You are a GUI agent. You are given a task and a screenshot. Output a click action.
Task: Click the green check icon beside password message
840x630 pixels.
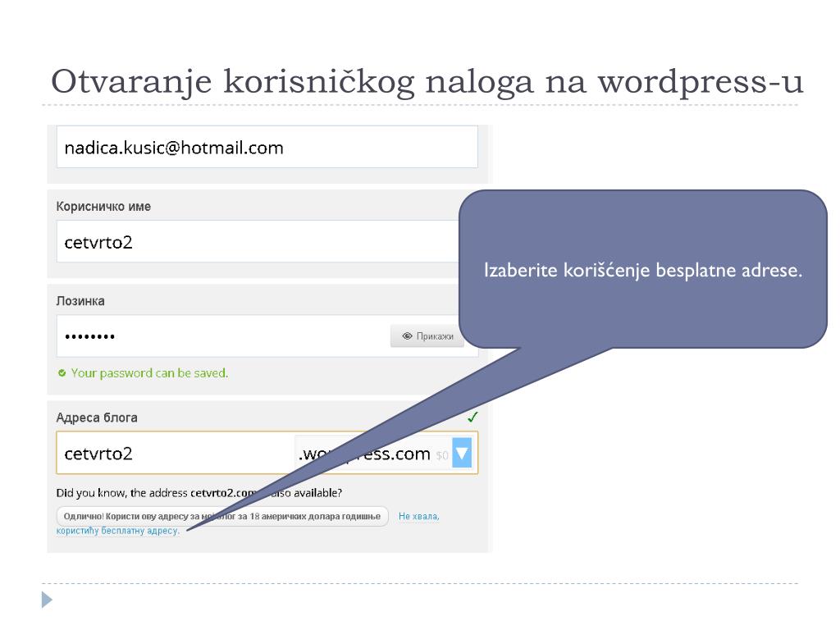point(62,373)
